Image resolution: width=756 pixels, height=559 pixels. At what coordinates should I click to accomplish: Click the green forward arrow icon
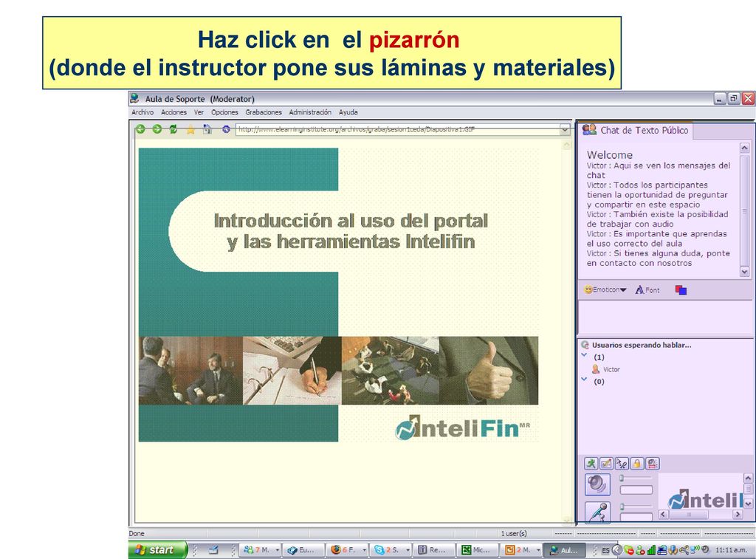point(157,128)
